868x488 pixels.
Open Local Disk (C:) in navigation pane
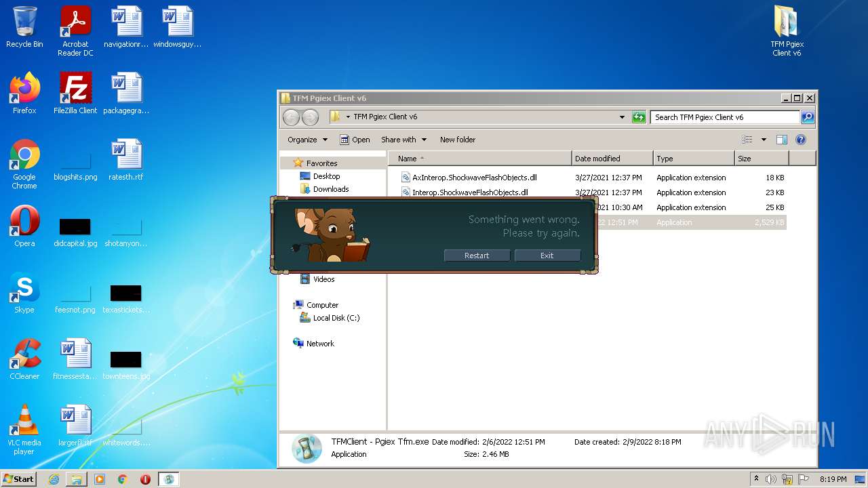tap(336, 318)
